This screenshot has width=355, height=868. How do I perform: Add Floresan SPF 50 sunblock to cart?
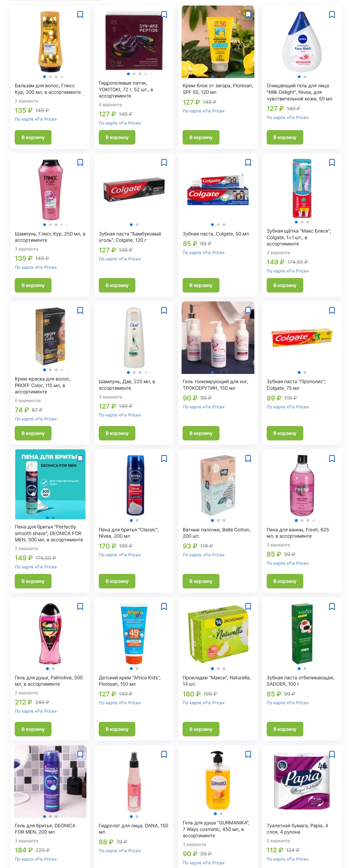[x=201, y=137]
